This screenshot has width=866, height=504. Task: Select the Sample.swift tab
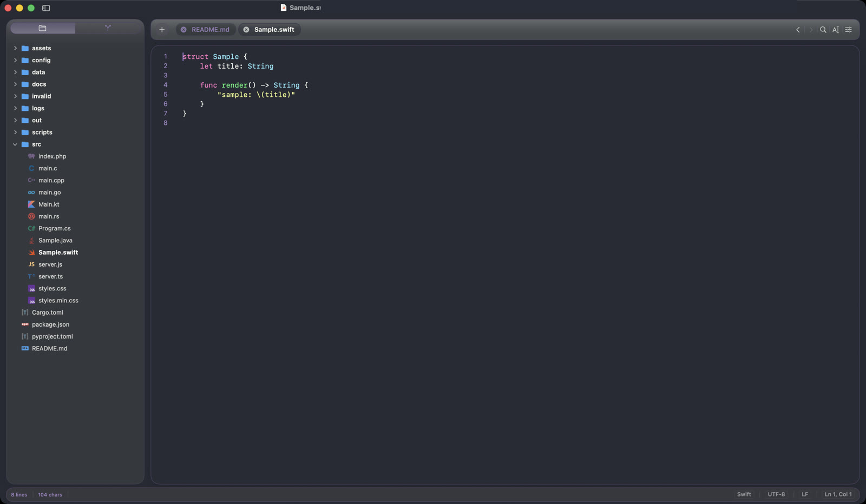click(270, 30)
